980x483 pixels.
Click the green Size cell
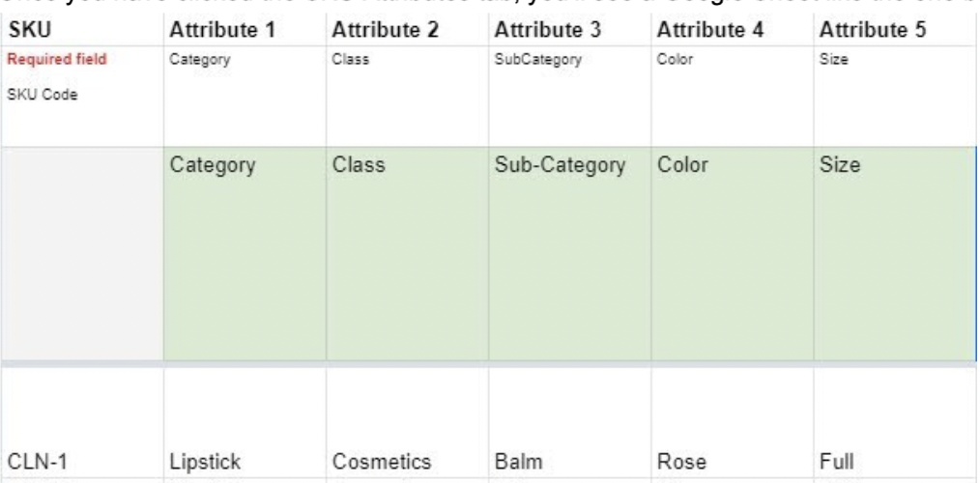point(835,166)
